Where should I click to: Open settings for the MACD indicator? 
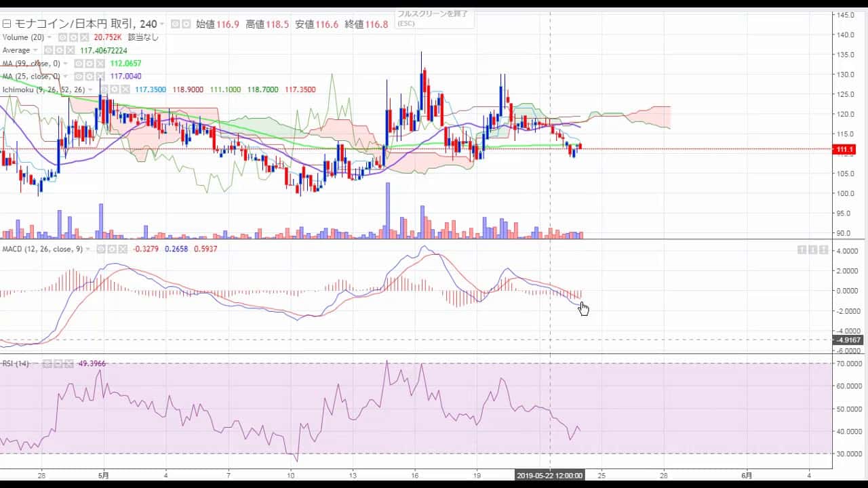click(x=111, y=249)
